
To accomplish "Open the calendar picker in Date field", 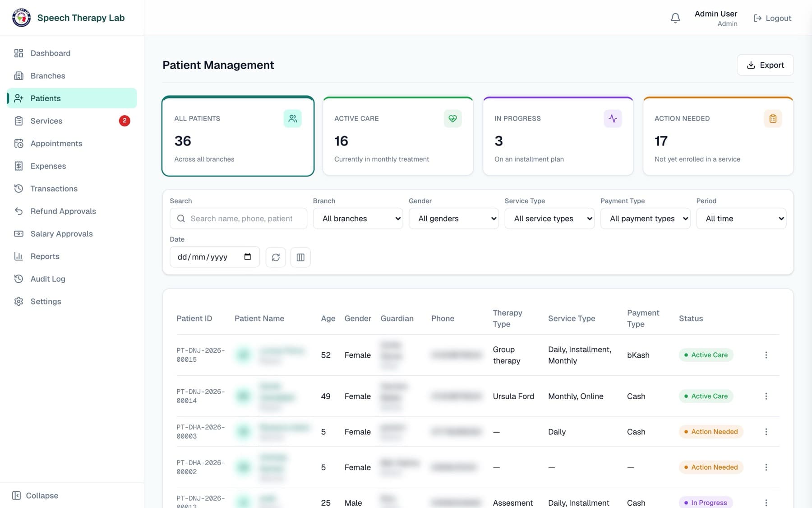I will (x=247, y=256).
